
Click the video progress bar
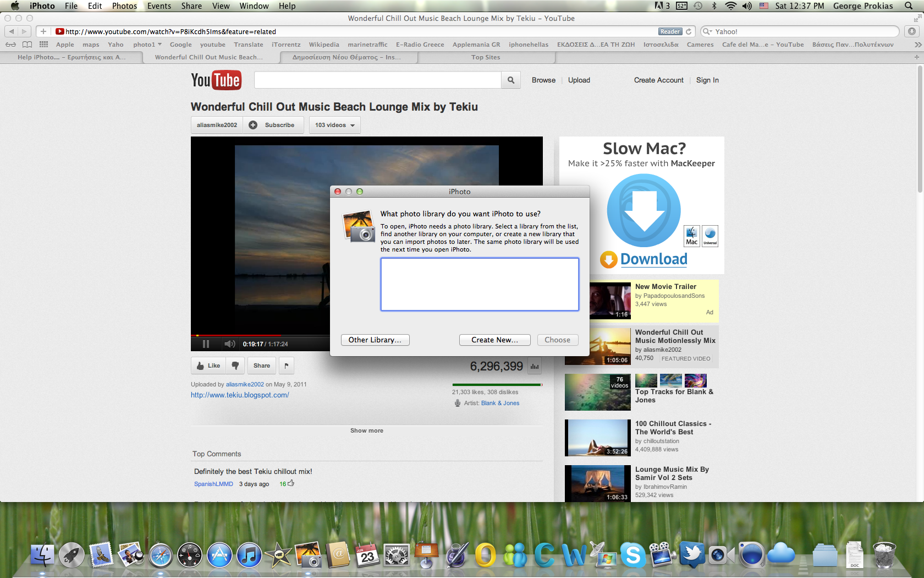pyautogui.click(x=260, y=335)
